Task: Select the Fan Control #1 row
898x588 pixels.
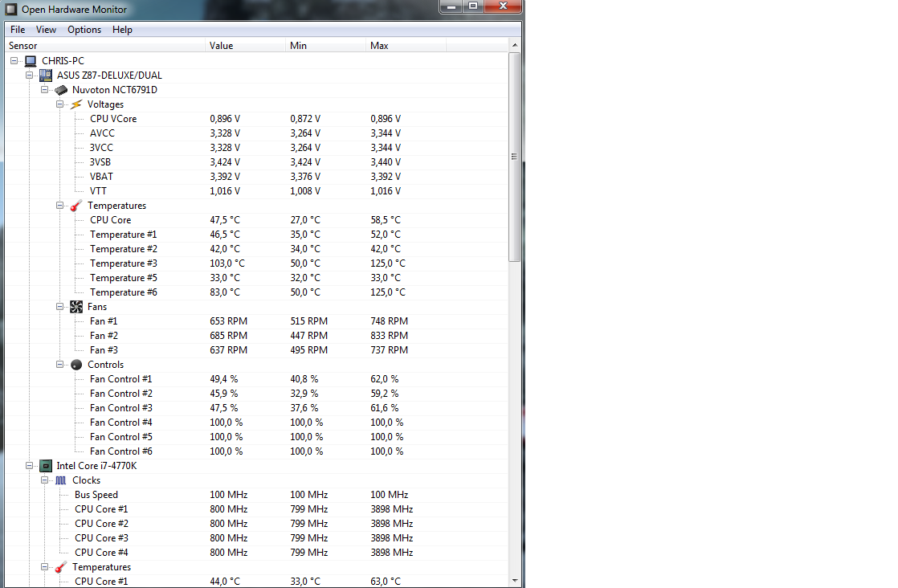Action: [x=256, y=379]
